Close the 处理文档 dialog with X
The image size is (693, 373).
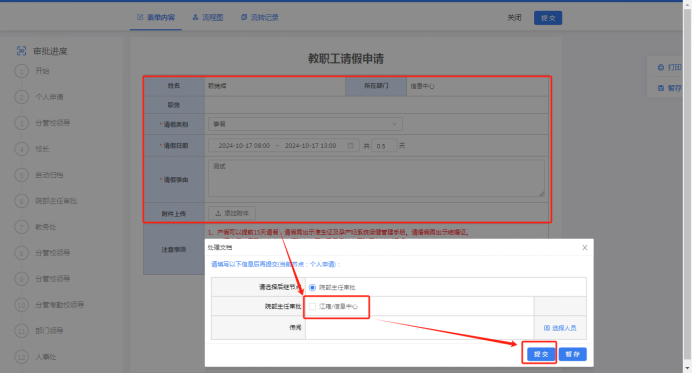click(x=585, y=247)
